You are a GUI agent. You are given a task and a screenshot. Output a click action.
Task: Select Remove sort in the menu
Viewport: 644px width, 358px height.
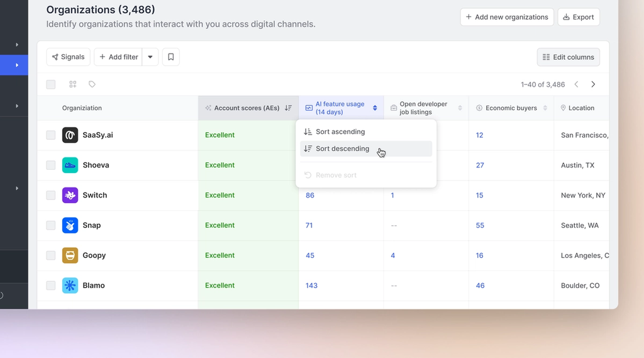click(366, 175)
